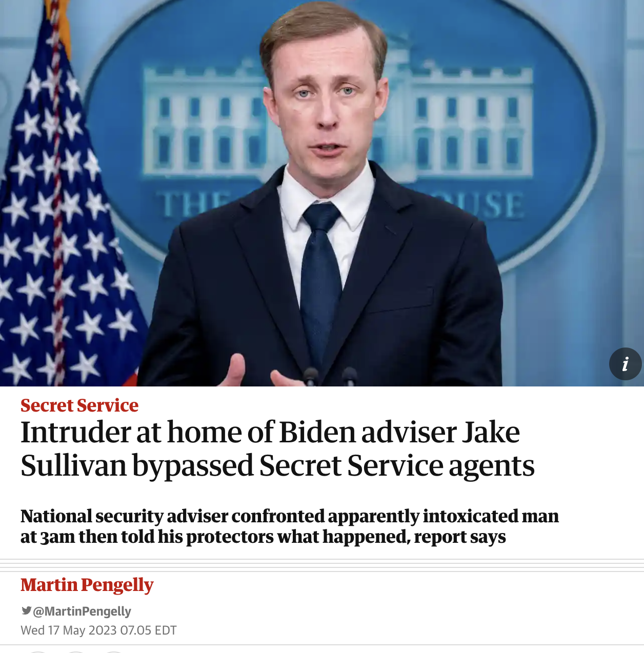Open author page for Martin Pengelly
This screenshot has height=653, width=644.
tap(87, 585)
